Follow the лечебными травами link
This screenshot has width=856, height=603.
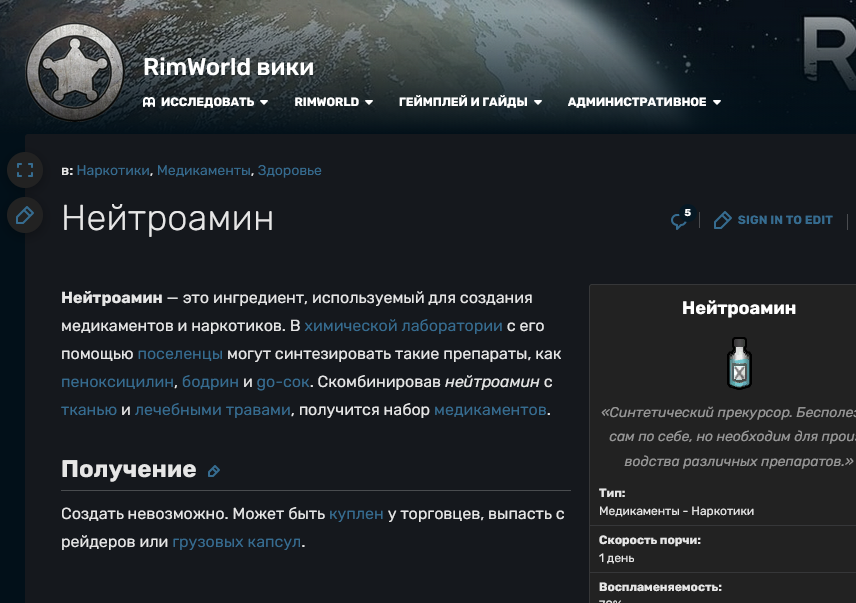click(212, 410)
